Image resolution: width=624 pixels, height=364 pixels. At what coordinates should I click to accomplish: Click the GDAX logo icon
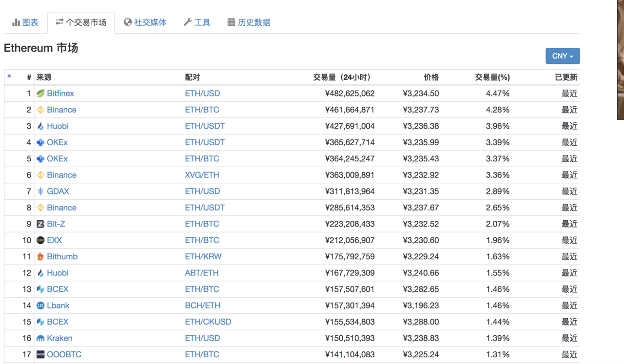40,192
